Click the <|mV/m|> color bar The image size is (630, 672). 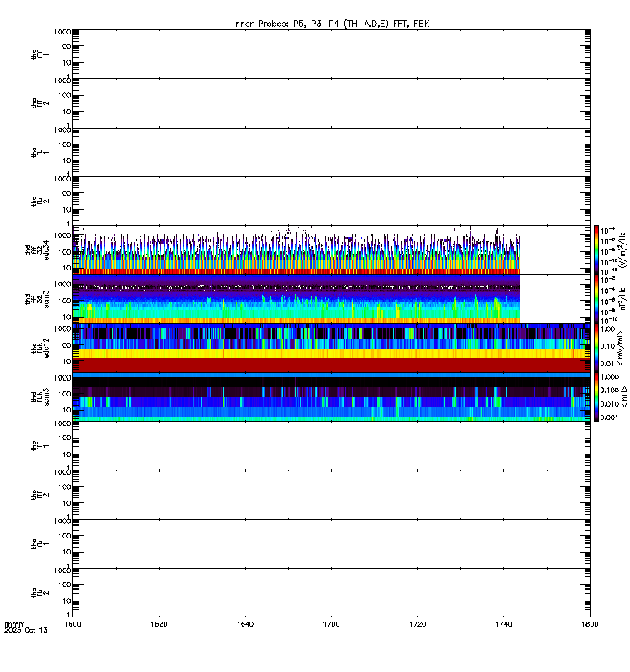pyautogui.click(x=596, y=348)
